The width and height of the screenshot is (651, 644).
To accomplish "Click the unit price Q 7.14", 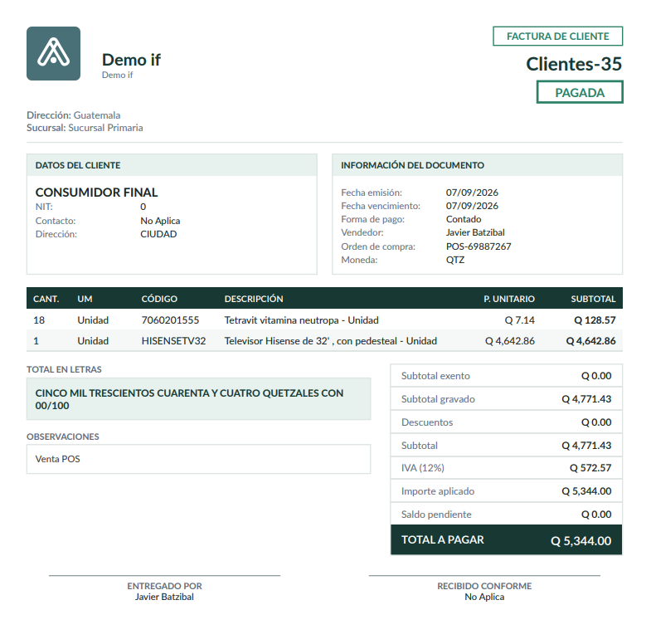I will (519, 320).
